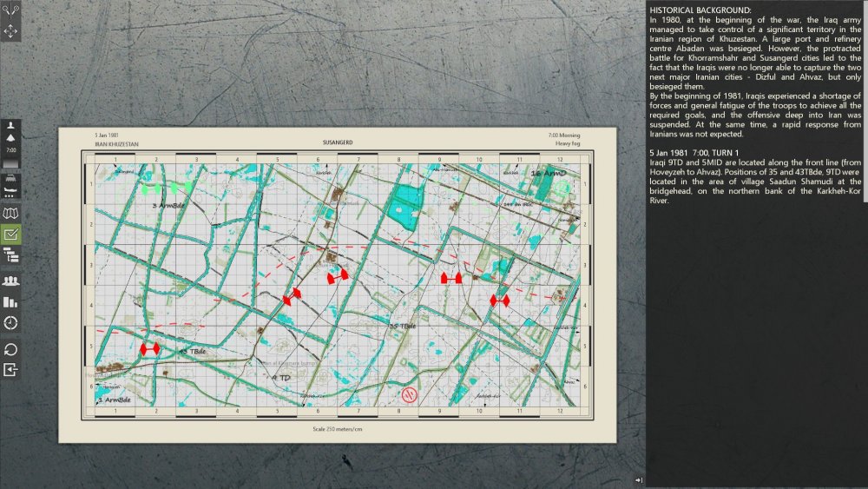The height and width of the screenshot is (489, 868).
Task: Click the circular refresh arrow icon
Action: tap(11, 349)
